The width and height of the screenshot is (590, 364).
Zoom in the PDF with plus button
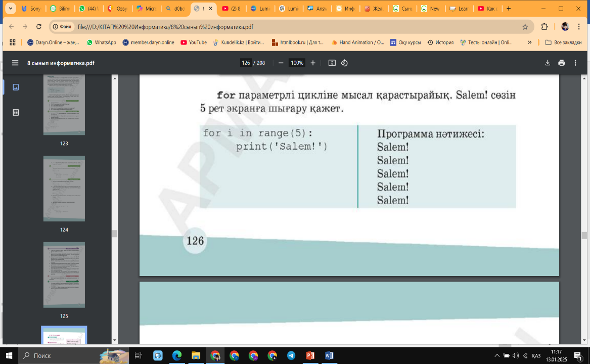312,63
